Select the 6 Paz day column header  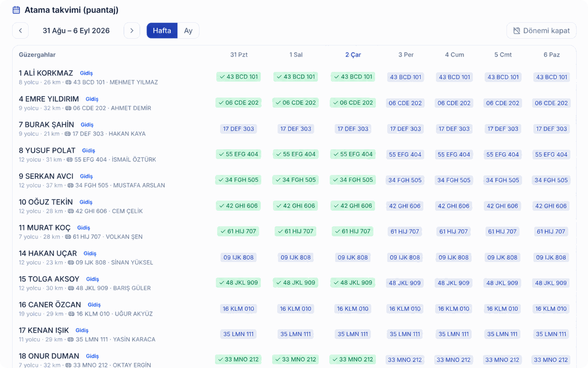pyautogui.click(x=552, y=55)
